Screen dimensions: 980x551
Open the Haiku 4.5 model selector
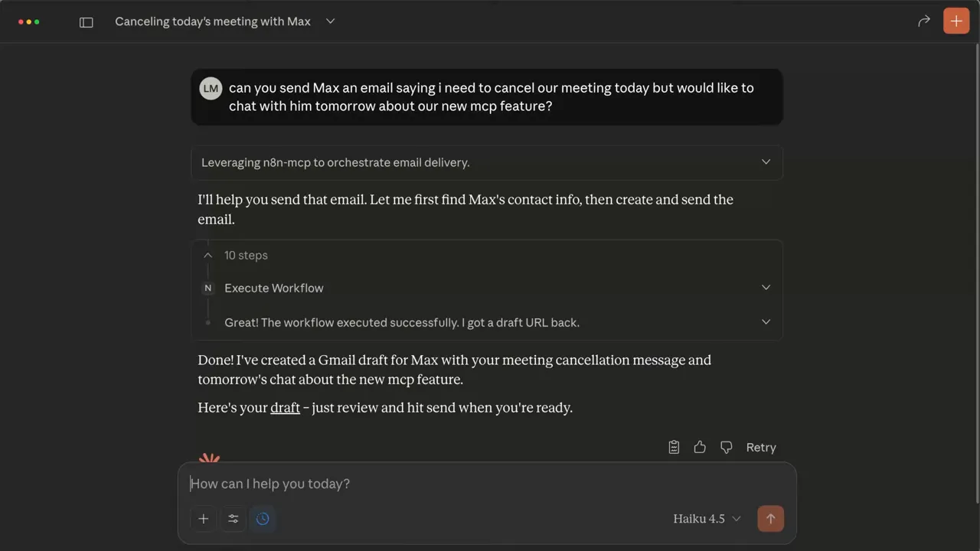(704, 519)
